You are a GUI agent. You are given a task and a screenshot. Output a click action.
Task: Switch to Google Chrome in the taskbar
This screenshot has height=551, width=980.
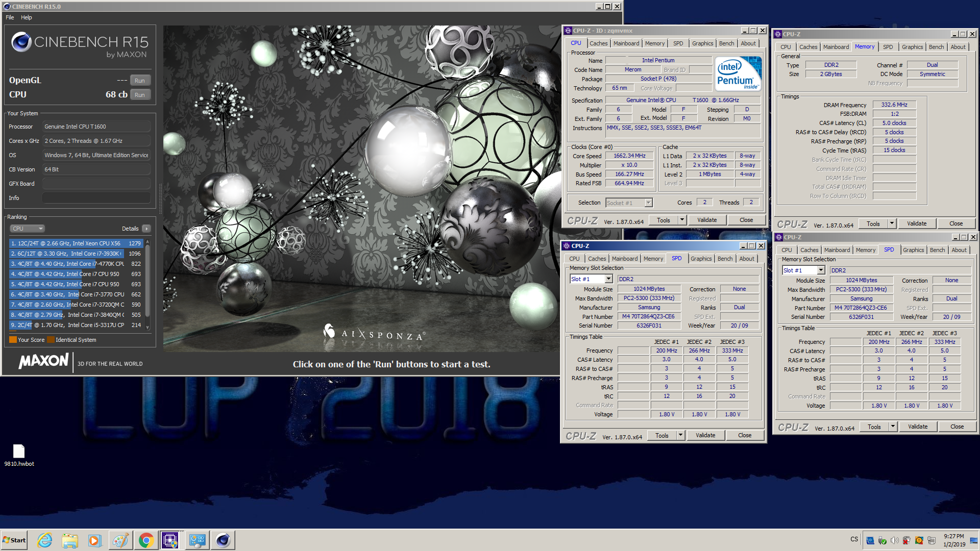pyautogui.click(x=146, y=540)
